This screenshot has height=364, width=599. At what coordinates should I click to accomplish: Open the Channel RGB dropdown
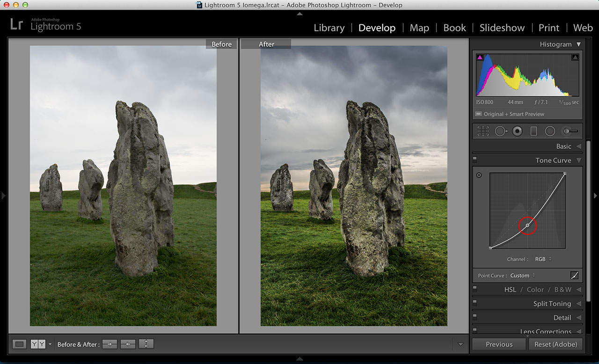click(x=543, y=259)
